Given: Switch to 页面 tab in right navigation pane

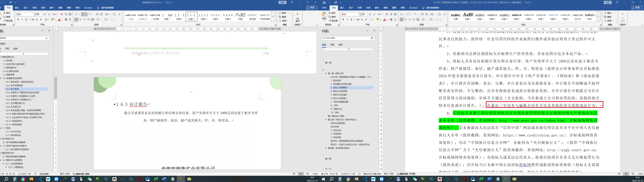Looking at the screenshot, I should pos(332,45).
